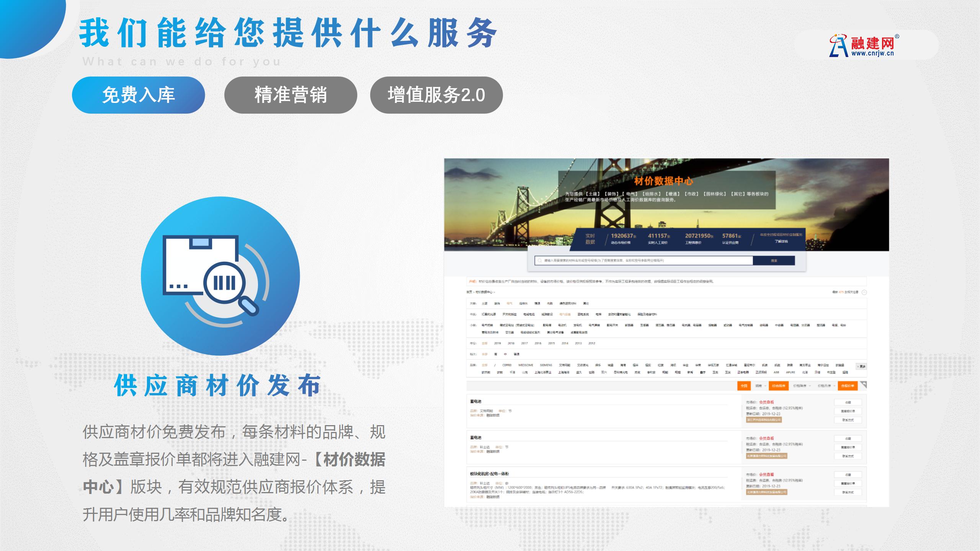Click the 材价数据中心 banner title
This screenshot has width=980, height=551.
(x=663, y=181)
